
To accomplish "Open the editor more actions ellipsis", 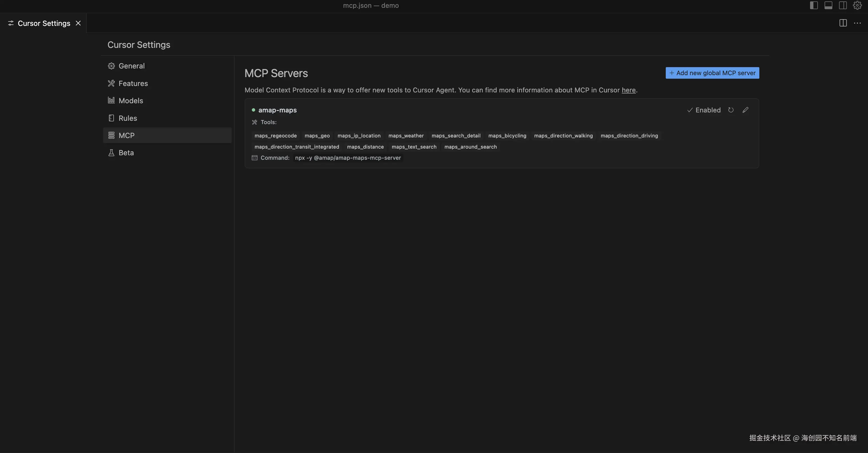I will point(858,23).
